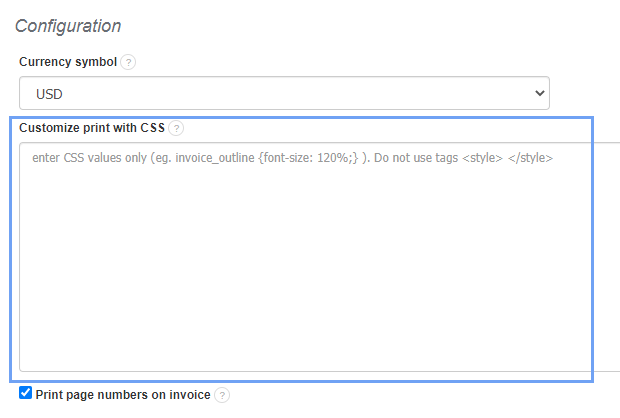Image resolution: width=620 pixels, height=418 pixels.
Task: Click the Configuration section heading
Action: [68, 26]
